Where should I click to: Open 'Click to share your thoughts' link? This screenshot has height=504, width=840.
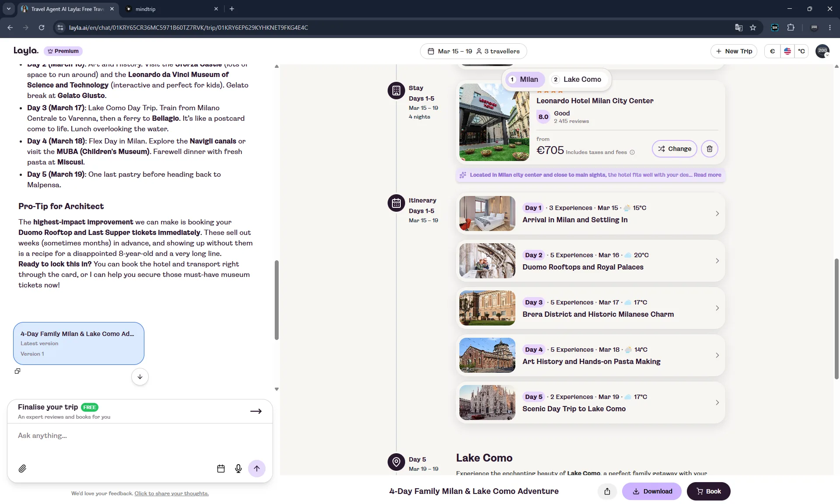click(171, 493)
